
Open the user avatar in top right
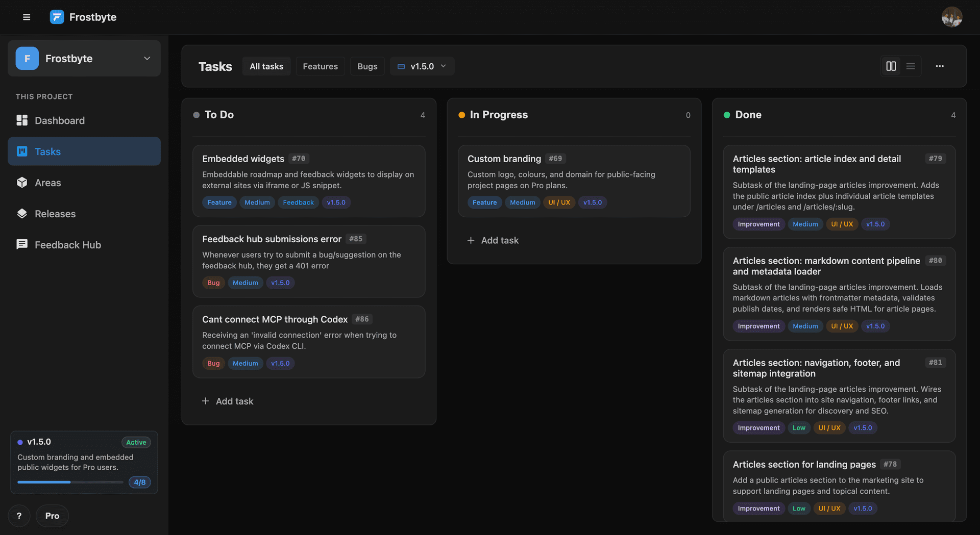(952, 17)
